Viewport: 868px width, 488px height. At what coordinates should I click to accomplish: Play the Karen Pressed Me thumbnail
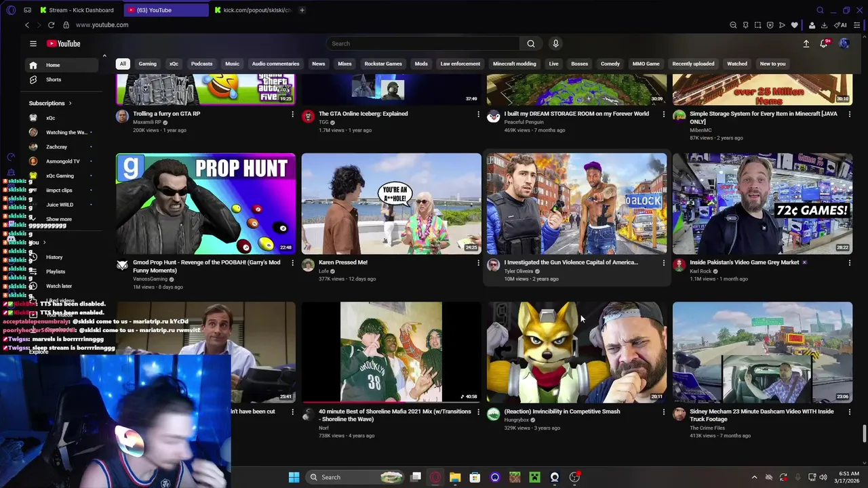391,203
